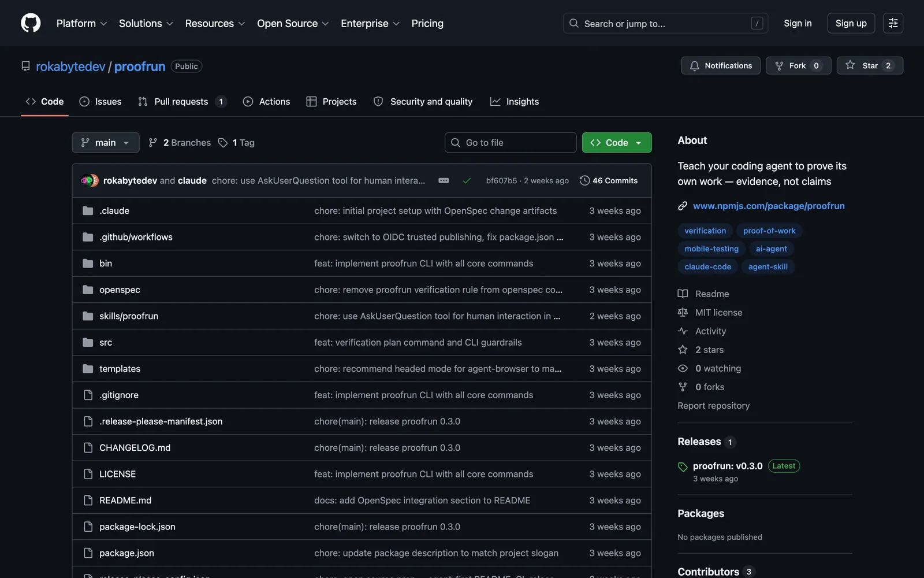Click the src folder icon

click(x=88, y=343)
